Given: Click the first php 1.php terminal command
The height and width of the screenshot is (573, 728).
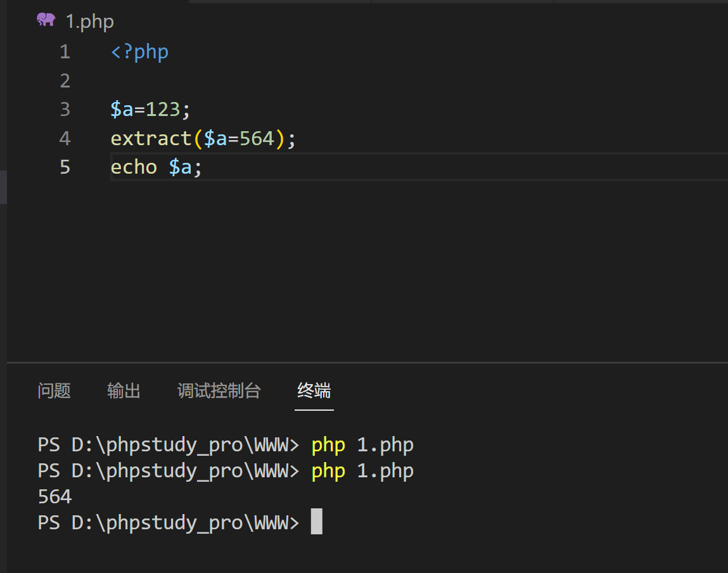Looking at the screenshot, I should 362,445.
